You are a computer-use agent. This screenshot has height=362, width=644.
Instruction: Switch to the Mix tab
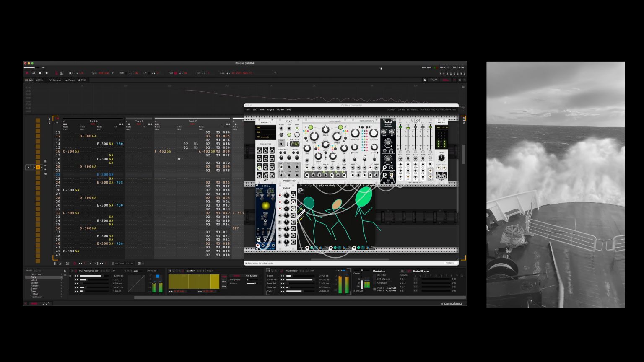tap(40, 80)
